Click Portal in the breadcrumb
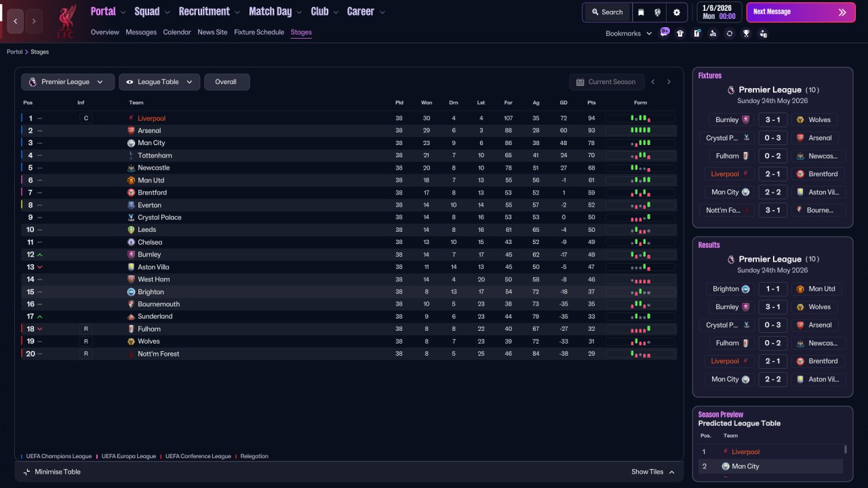 [x=15, y=52]
